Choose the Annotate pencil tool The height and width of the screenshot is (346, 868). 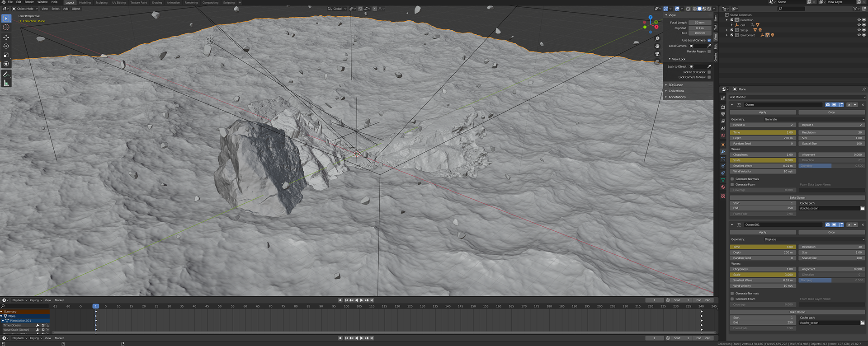6,74
